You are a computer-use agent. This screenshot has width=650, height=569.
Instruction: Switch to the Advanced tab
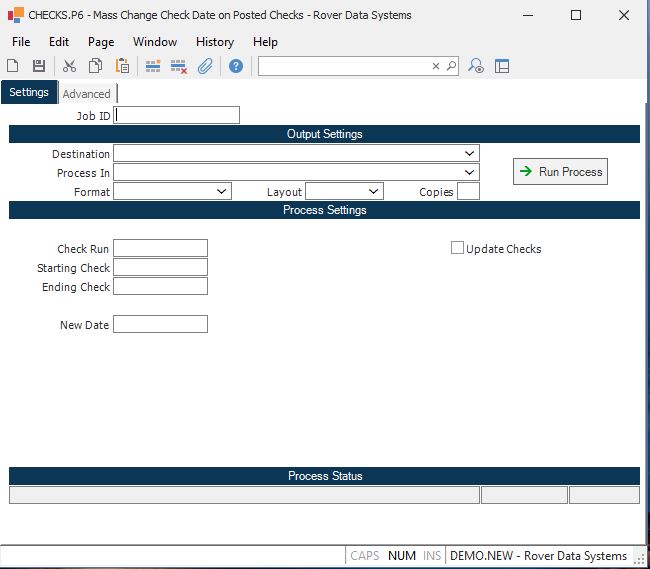87,94
